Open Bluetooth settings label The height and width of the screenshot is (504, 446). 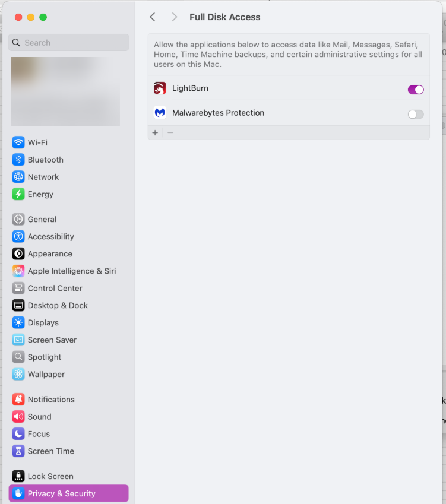pyautogui.click(x=46, y=160)
